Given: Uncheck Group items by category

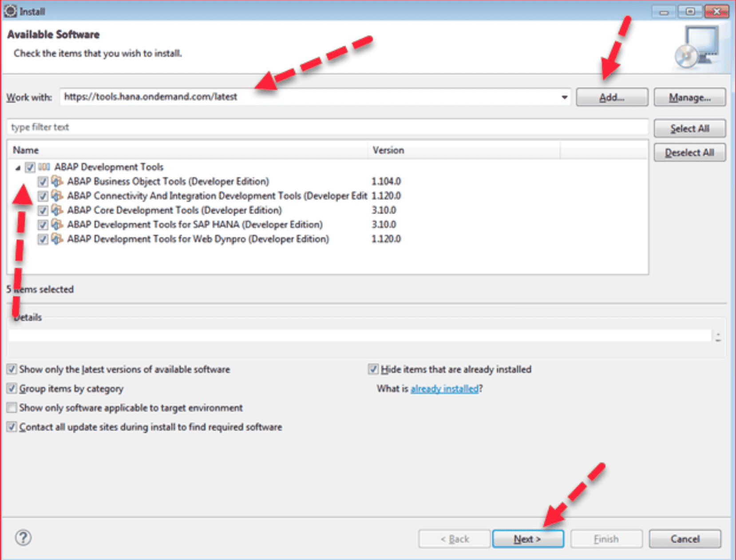Looking at the screenshot, I should (x=12, y=388).
